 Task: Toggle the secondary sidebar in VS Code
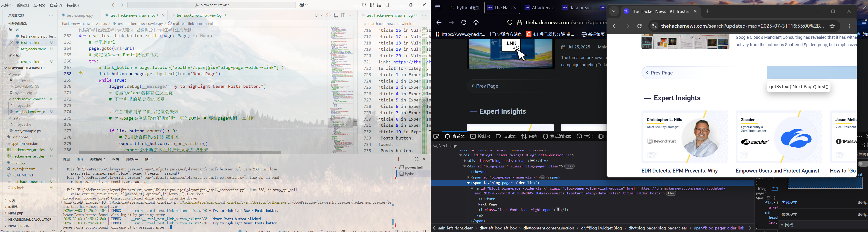point(387,5)
